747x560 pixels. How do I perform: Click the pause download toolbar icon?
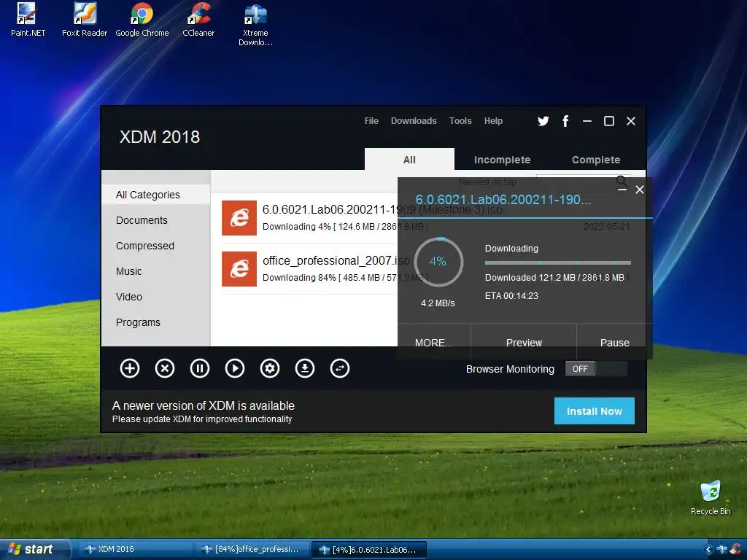coord(200,368)
